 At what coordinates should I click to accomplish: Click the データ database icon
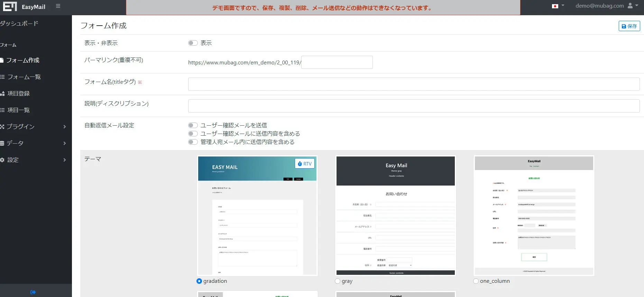click(2, 143)
